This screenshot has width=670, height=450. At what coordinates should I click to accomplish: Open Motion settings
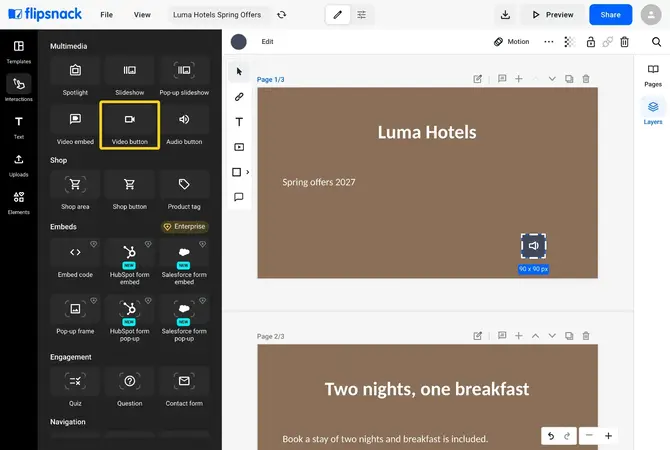coord(512,41)
